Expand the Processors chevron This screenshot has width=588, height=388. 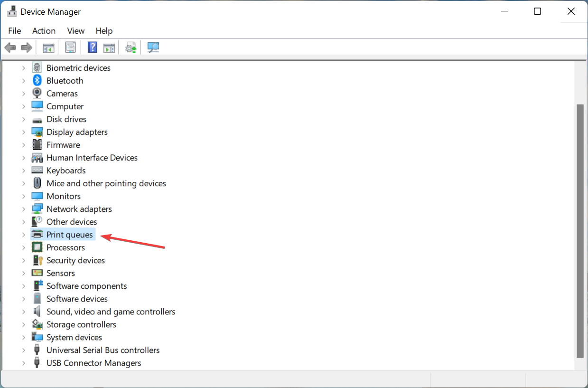point(23,247)
